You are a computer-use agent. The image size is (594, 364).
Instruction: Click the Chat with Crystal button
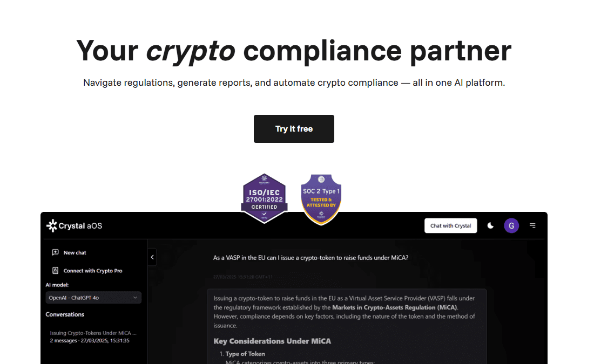[451, 225]
